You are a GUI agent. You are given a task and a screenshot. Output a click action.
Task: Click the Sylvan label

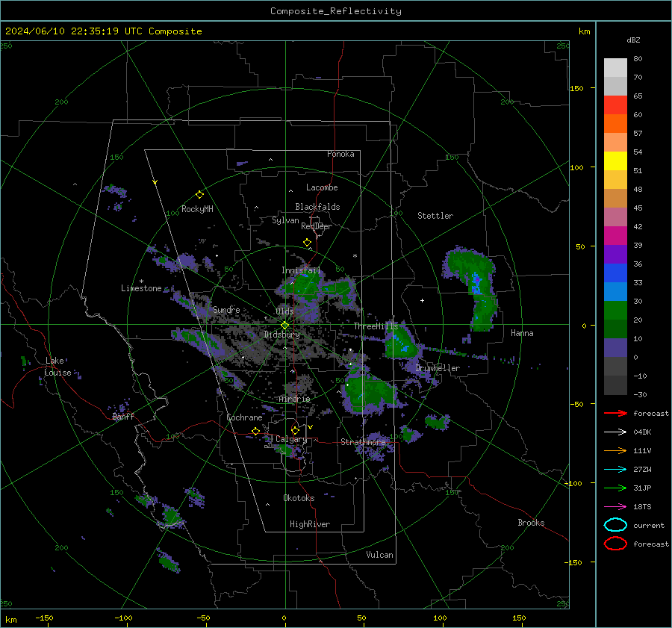coord(285,220)
